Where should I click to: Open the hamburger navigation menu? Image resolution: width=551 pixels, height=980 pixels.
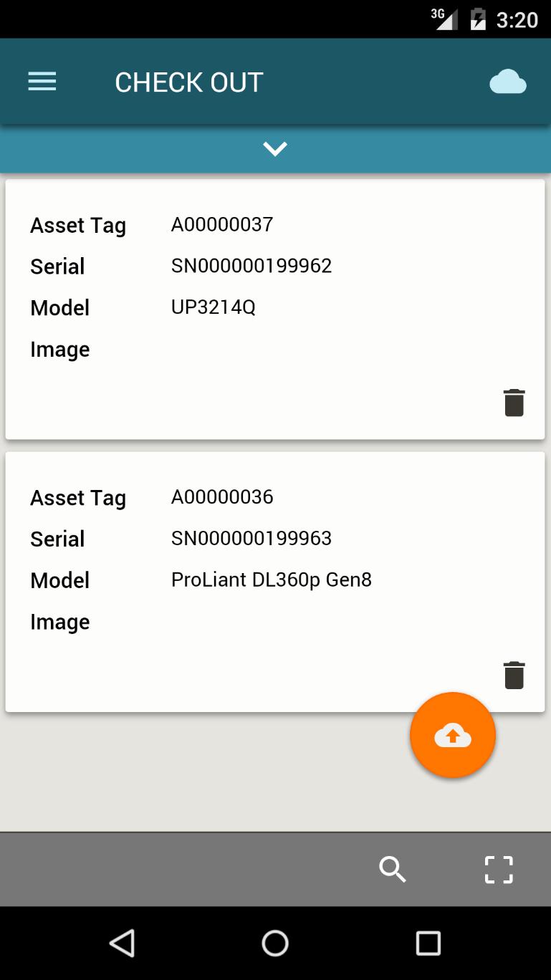pos(42,82)
